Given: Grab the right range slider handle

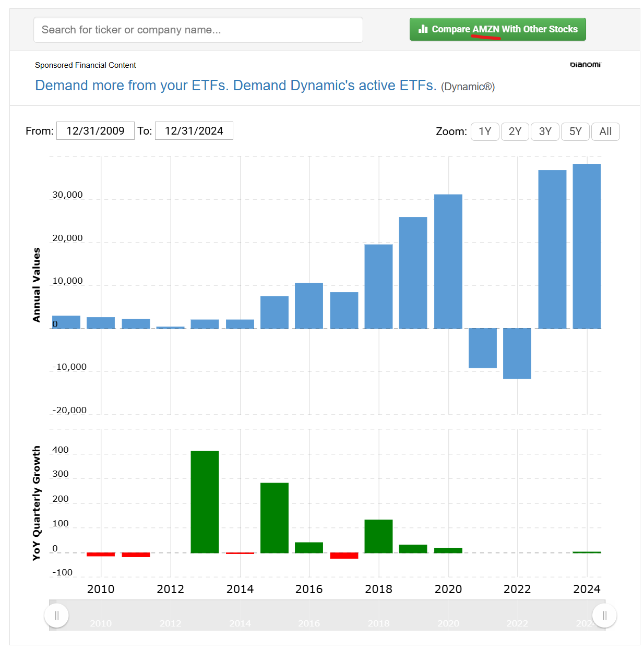Looking at the screenshot, I should click(x=604, y=616).
